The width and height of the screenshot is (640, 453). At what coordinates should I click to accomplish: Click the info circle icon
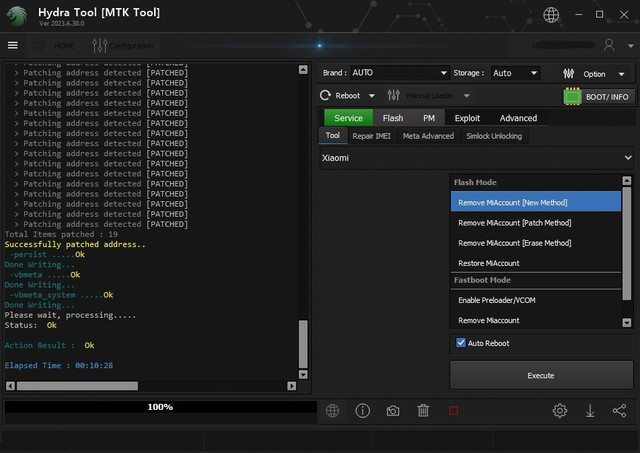click(x=362, y=411)
